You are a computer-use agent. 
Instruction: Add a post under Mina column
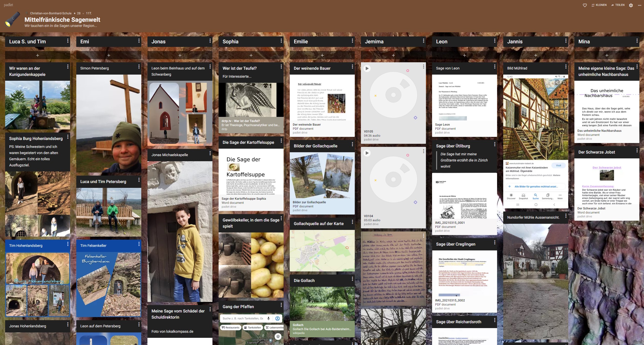coord(607,55)
